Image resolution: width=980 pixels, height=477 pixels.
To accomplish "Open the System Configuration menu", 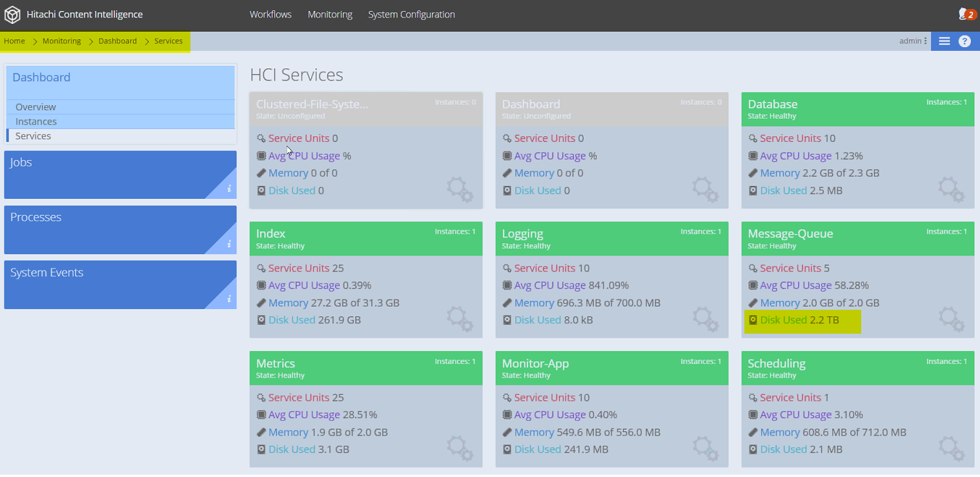I will pos(411,14).
